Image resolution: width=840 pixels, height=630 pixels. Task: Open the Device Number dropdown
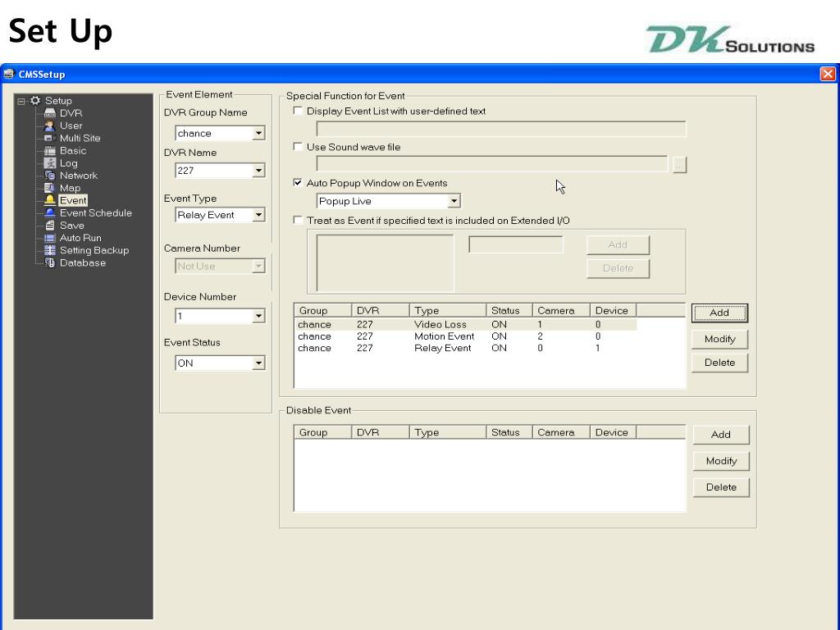(x=258, y=316)
